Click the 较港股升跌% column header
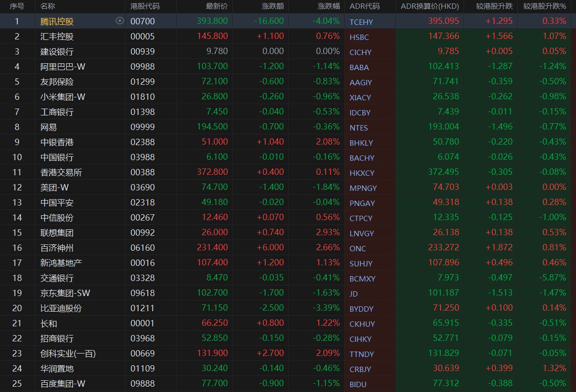This screenshot has width=576, height=392. [545, 6]
